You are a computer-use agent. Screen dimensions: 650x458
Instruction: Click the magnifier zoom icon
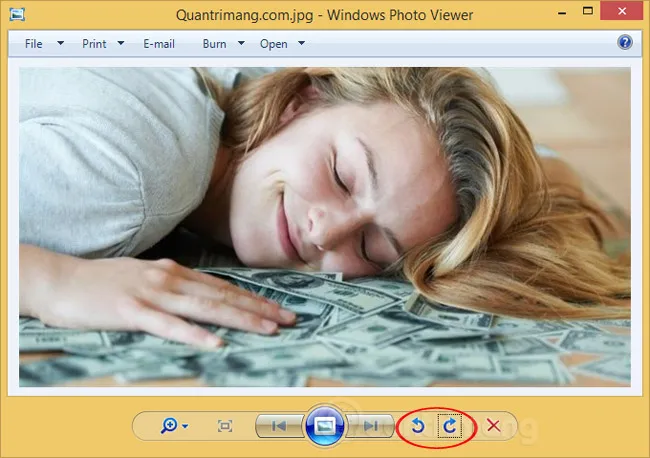(x=168, y=426)
